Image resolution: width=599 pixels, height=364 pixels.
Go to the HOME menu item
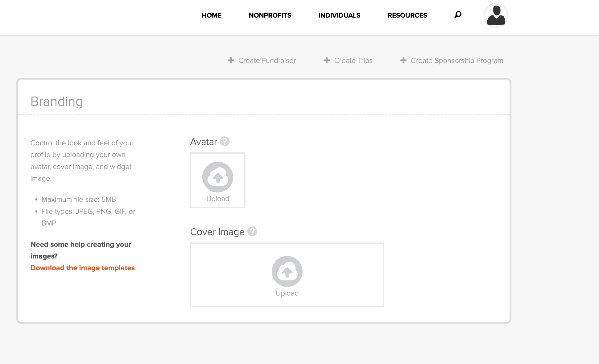point(212,15)
